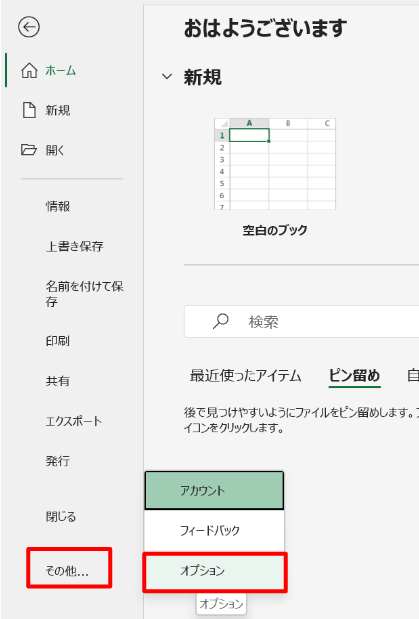The height and width of the screenshot is (619, 419).
Task: Click the 検索 search field
Action: point(301,321)
